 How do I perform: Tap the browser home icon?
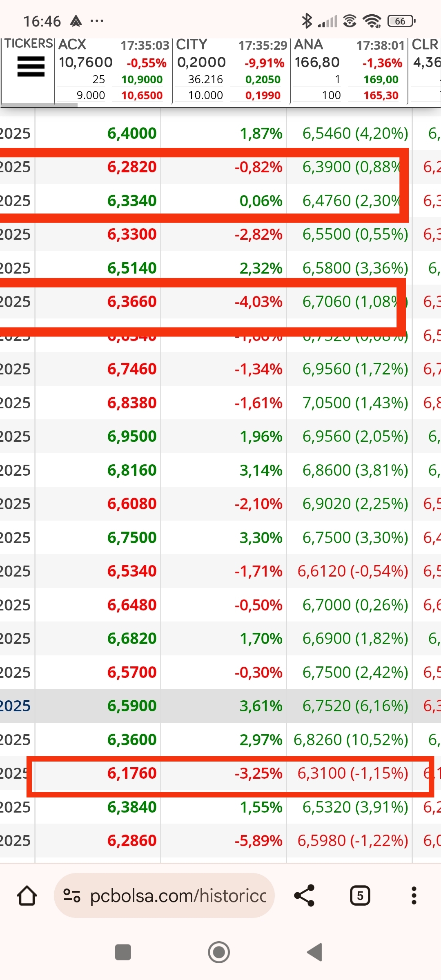(x=27, y=895)
